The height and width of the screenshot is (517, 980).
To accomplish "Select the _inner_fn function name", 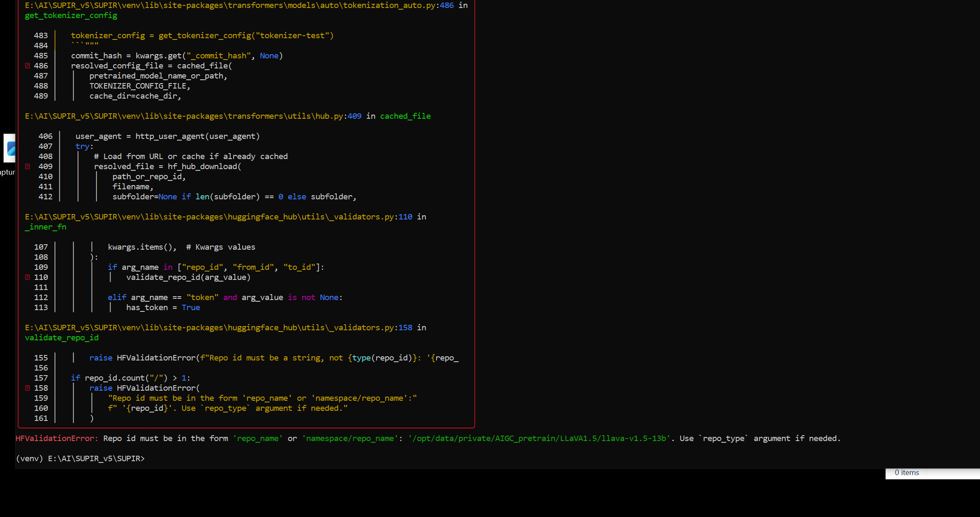I will (45, 227).
